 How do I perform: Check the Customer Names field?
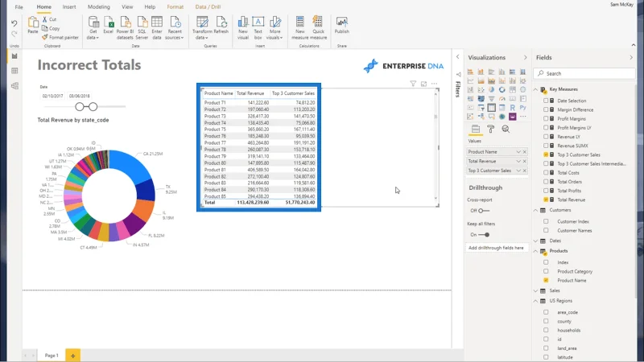click(546, 230)
